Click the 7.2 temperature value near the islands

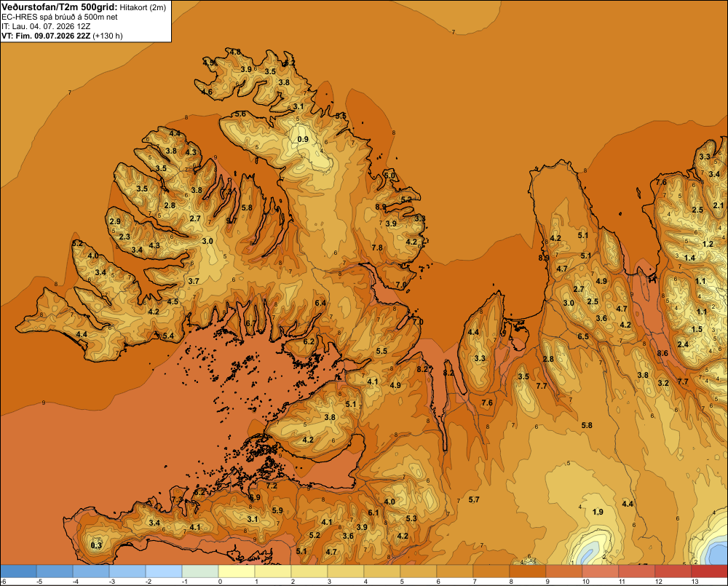(x=272, y=486)
